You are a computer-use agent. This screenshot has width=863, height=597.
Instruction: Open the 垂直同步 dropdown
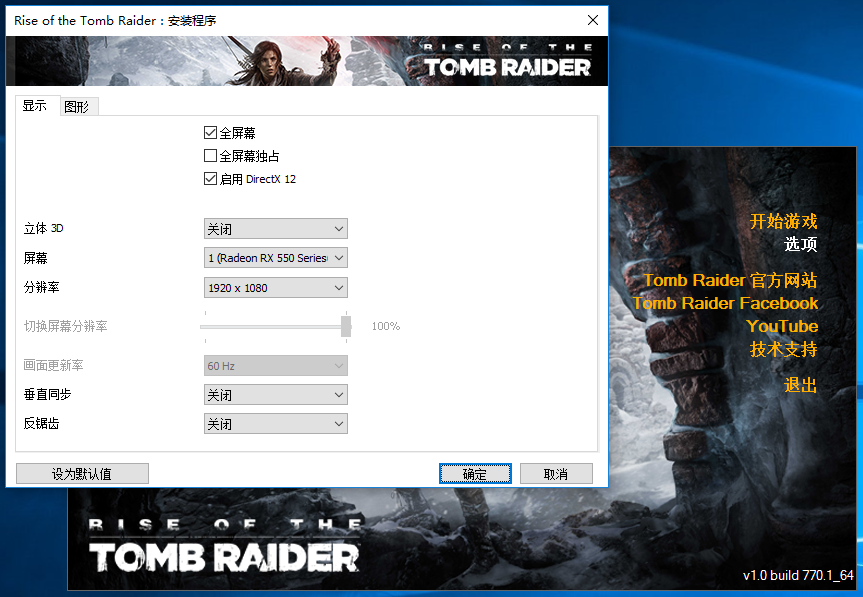276,395
